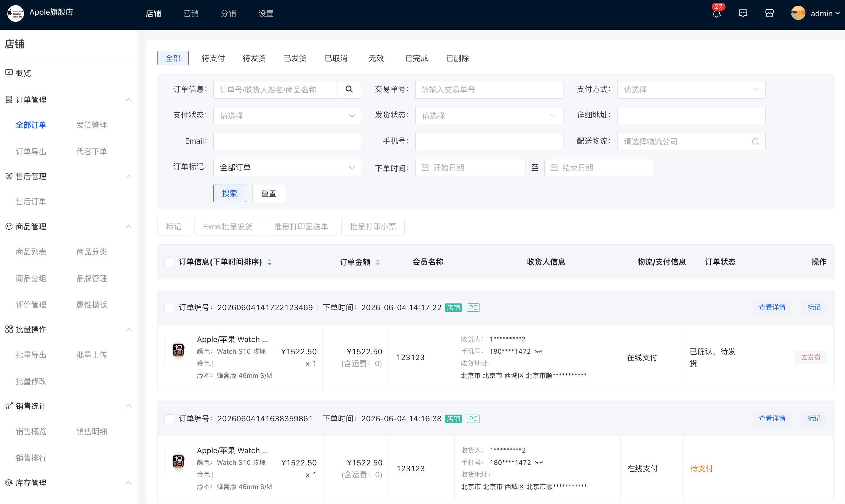The image size is (845, 504).
Task: Click the 销售统计 chart icon in sidebar
Action: point(9,406)
